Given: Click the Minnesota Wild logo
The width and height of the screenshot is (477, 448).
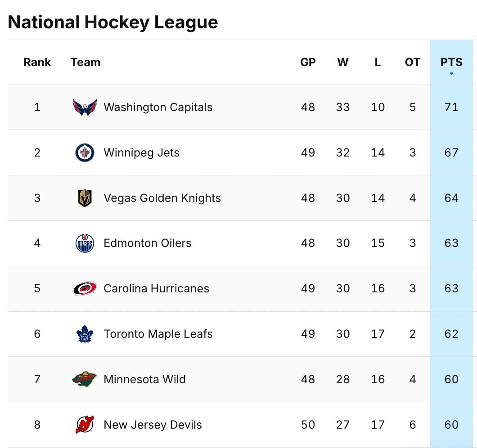Looking at the screenshot, I should [85, 379].
